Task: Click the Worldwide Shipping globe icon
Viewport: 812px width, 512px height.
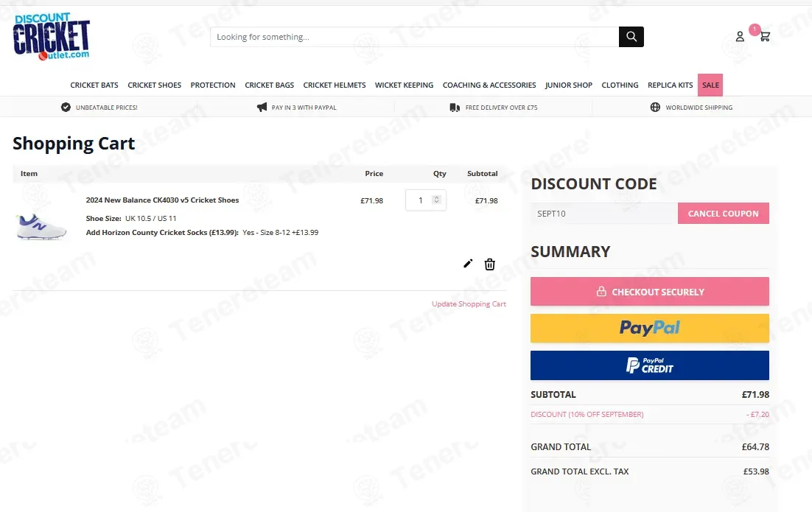Action: point(655,108)
